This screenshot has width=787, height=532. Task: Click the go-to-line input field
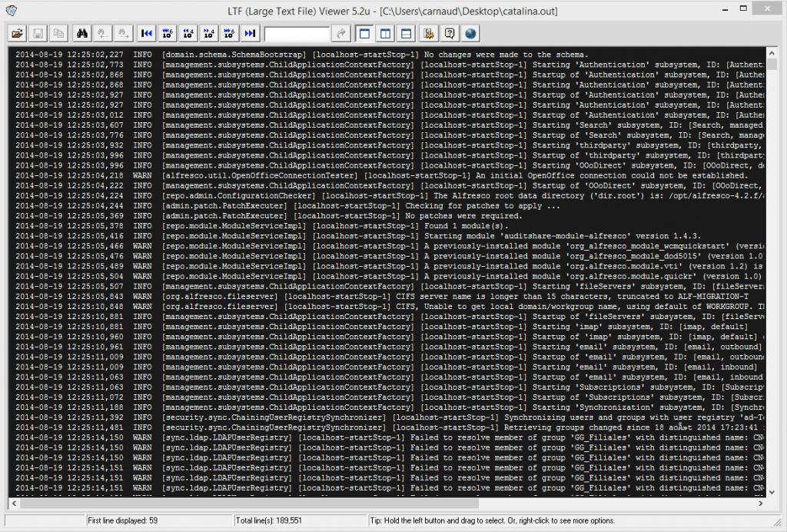point(297,33)
